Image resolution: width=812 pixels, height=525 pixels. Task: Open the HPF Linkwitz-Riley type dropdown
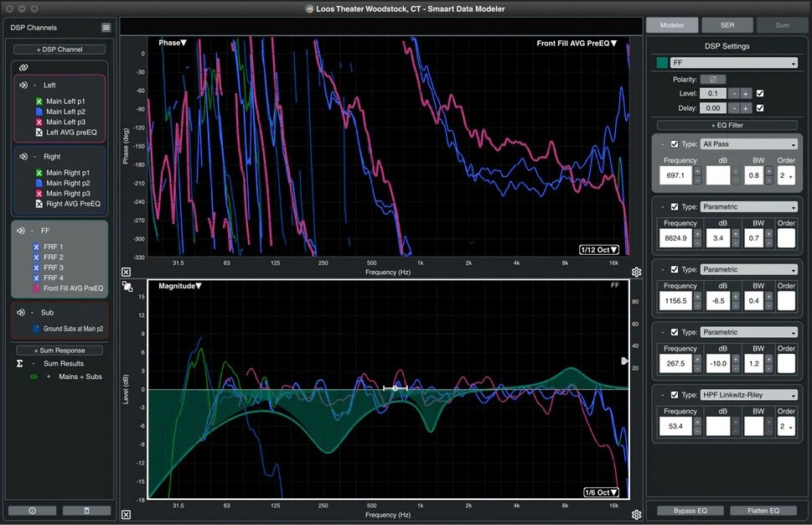tap(748, 395)
